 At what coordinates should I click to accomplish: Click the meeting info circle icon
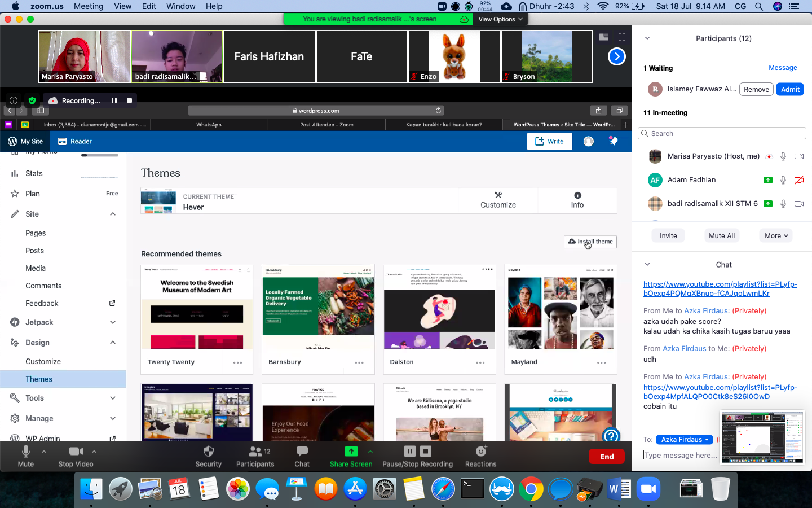point(14,100)
